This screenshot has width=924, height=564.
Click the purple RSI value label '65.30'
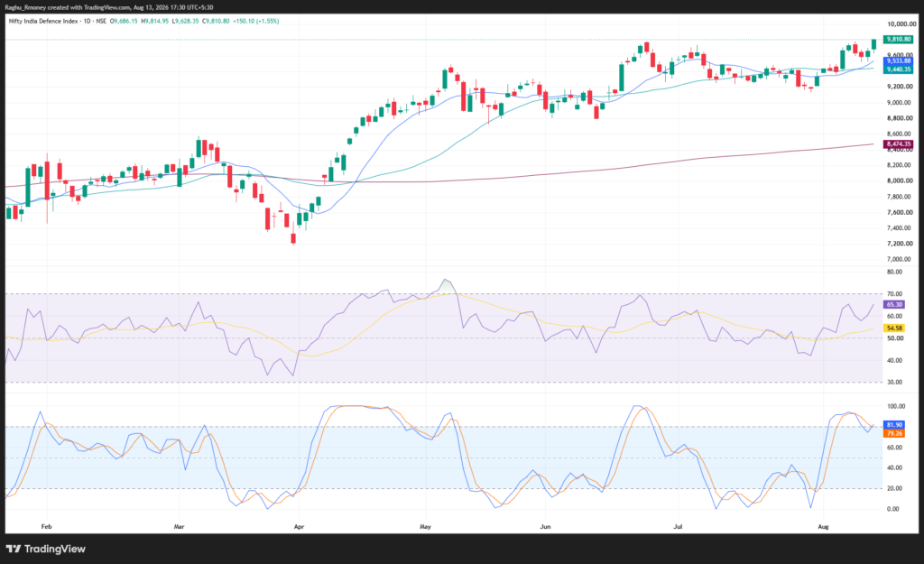click(894, 305)
